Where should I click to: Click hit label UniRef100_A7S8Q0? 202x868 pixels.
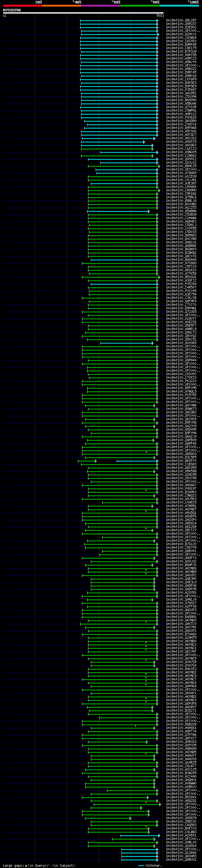[x=181, y=263]
